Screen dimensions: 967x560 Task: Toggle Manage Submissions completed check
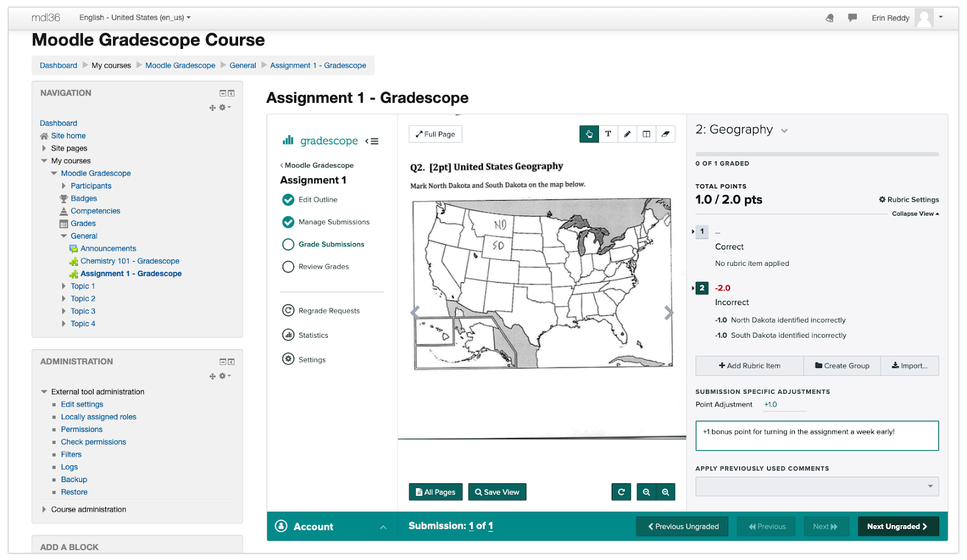point(288,222)
